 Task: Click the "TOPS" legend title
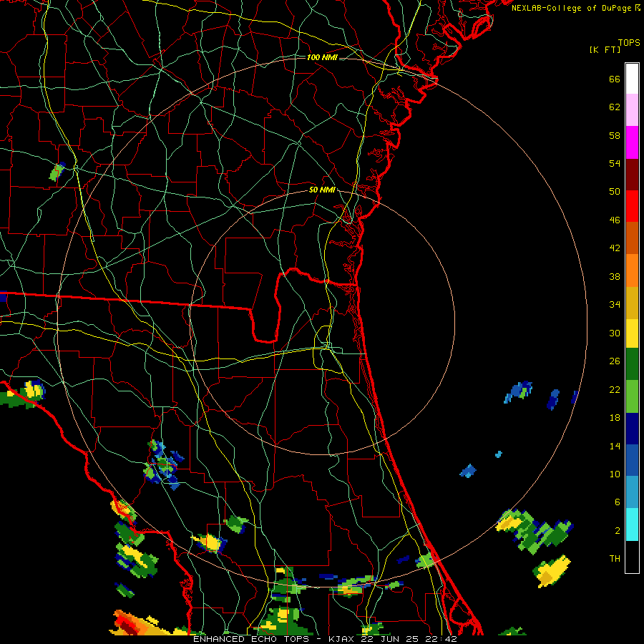coord(629,43)
